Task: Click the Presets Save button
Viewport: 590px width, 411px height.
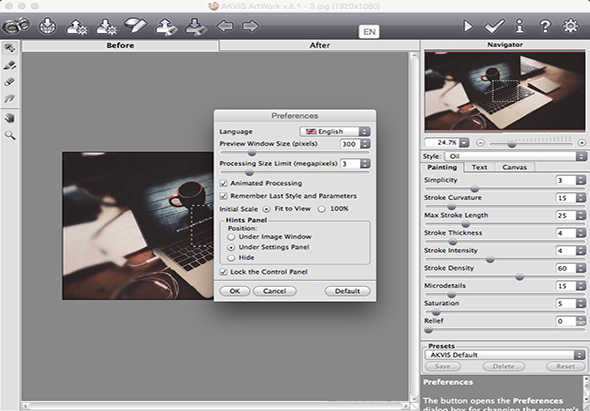Action: [443, 366]
